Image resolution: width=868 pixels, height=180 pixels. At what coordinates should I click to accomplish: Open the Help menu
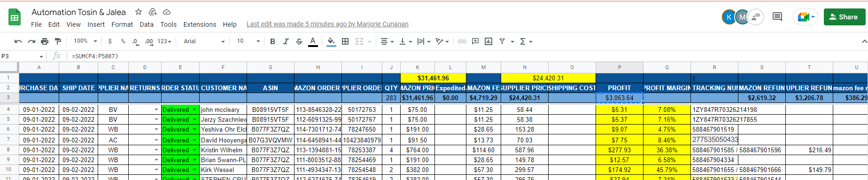[x=230, y=24]
